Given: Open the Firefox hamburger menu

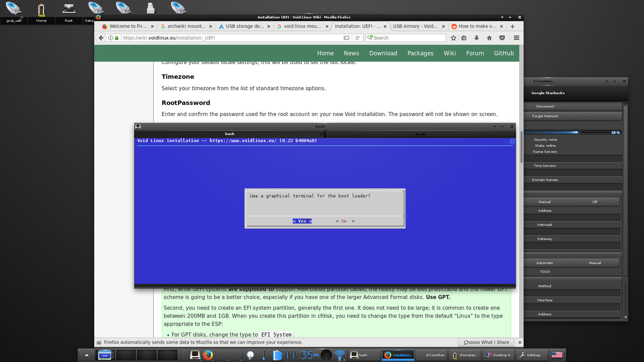Looking at the screenshot, I should (517, 38).
